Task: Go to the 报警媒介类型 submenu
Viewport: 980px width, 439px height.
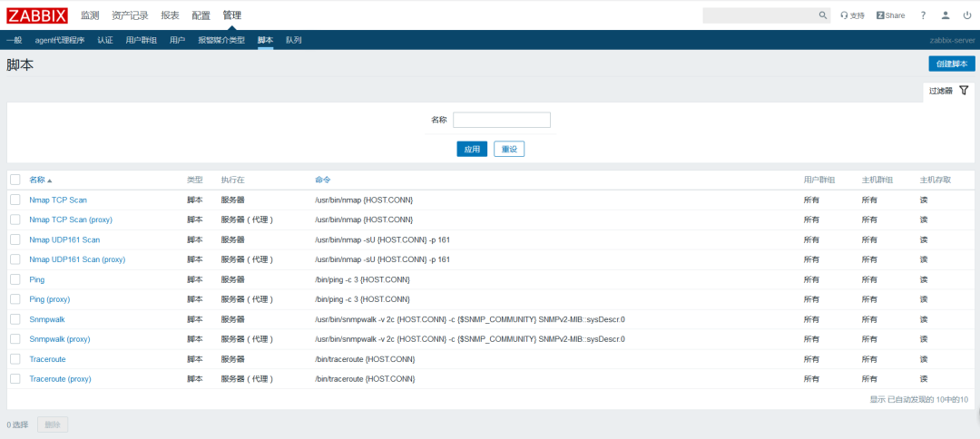Action: pos(221,40)
